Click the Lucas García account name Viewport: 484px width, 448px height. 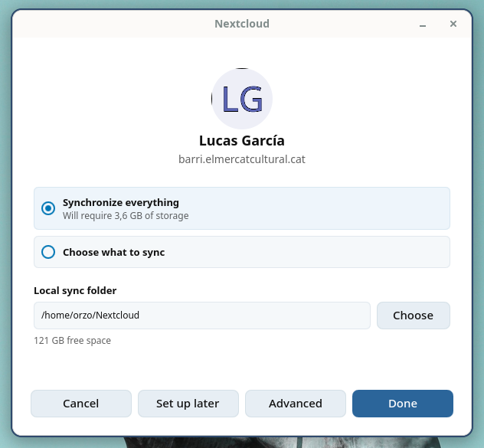pyautogui.click(x=242, y=141)
